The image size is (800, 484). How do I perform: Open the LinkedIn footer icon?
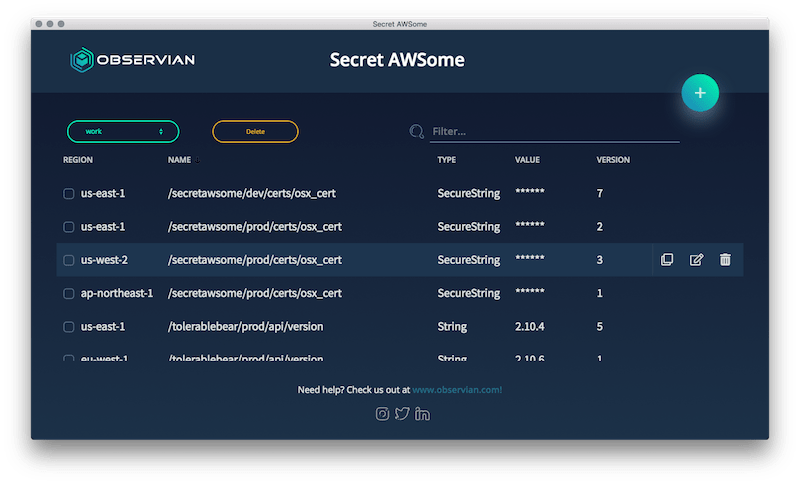(422, 414)
